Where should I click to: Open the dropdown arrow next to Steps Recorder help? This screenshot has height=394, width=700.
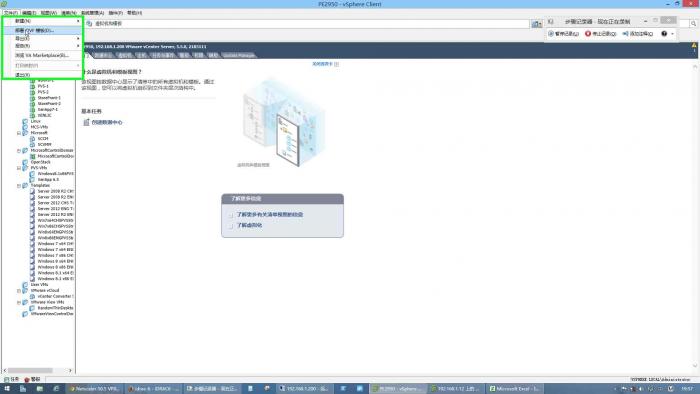click(x=672, y=34)
